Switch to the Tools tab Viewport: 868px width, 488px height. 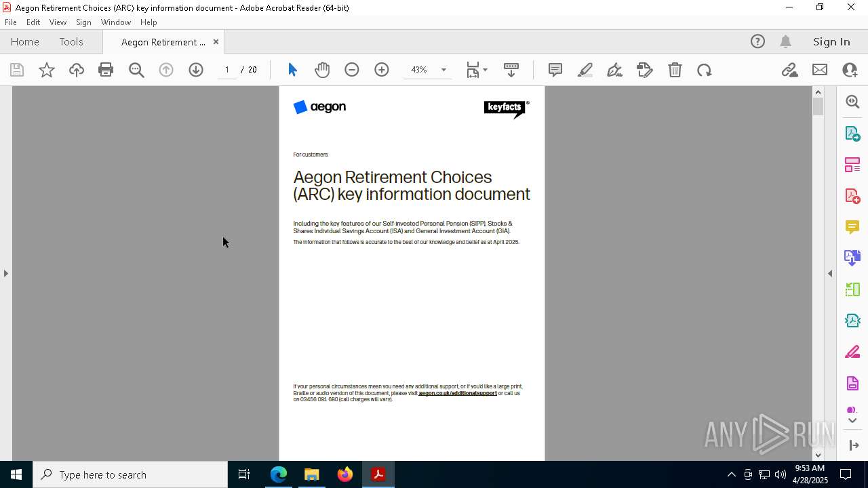pos(71,41)
